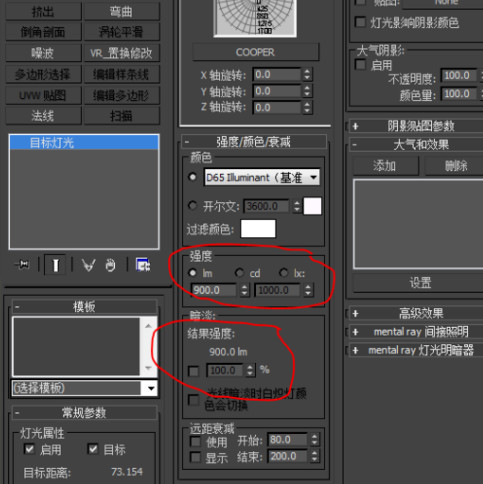Click the pin stack icon

pyautogui.click(x=23, y=265)
